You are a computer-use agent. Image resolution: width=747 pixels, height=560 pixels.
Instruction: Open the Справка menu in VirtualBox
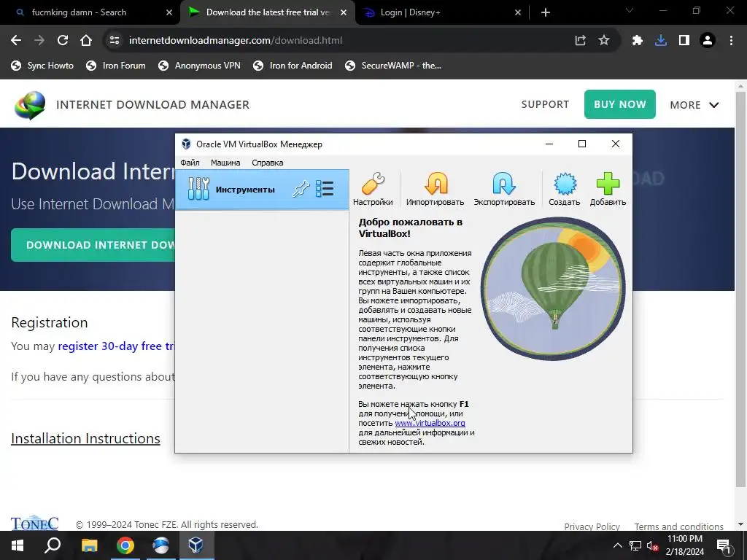coord(267,163)
